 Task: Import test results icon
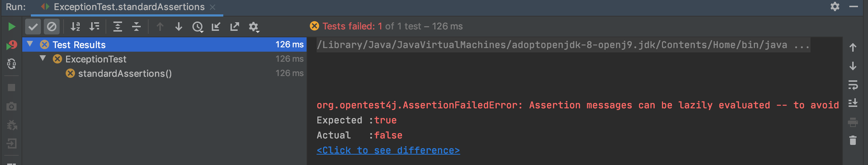click(x=216, y=27)
